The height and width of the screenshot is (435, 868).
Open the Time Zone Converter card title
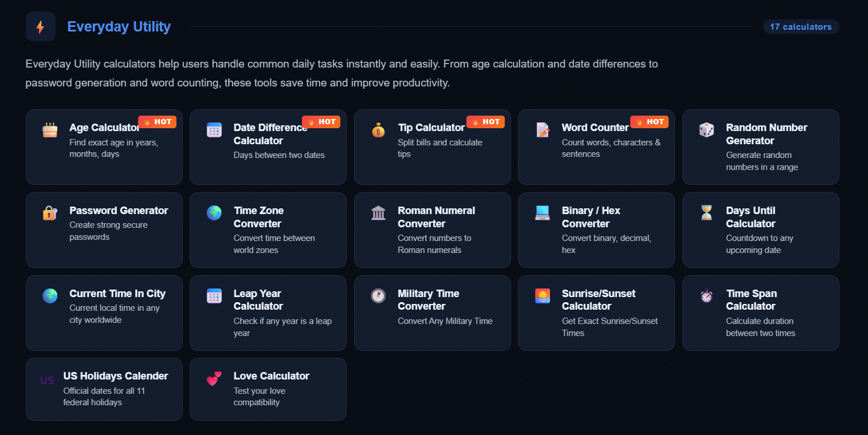point(259,217)
